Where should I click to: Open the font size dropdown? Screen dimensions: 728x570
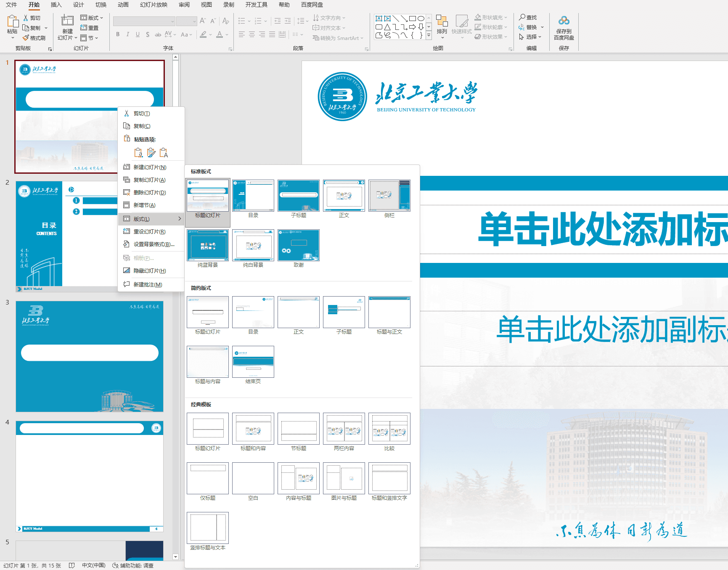point(194,21)
